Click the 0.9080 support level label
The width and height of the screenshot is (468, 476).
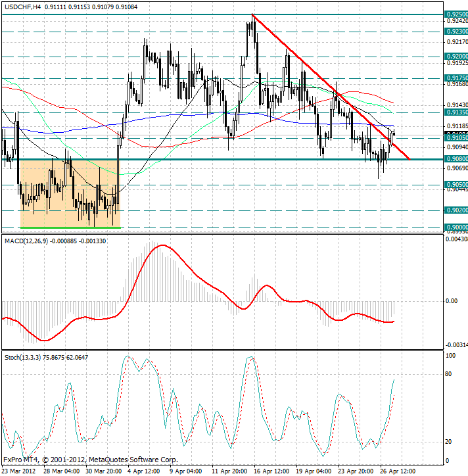(456, 159)
